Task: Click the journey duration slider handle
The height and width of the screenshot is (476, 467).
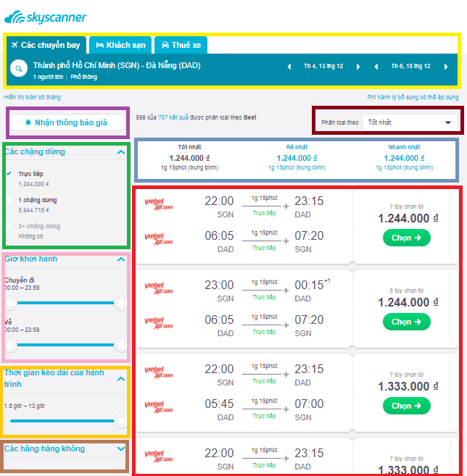Action: tap(120, 421)
